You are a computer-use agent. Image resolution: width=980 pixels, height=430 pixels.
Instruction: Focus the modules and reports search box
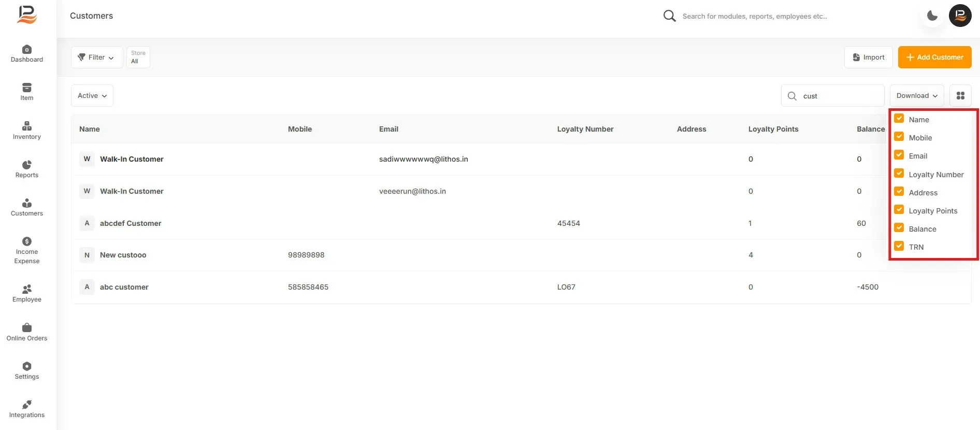coord(755,16)
